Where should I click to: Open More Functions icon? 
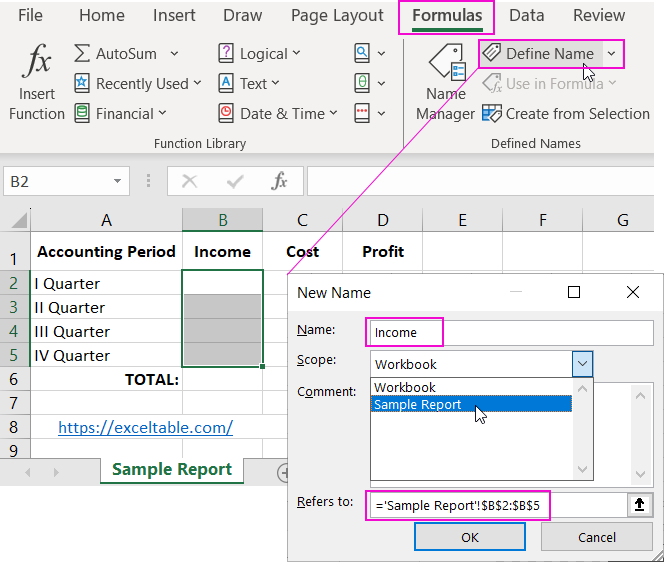(362, 114)
